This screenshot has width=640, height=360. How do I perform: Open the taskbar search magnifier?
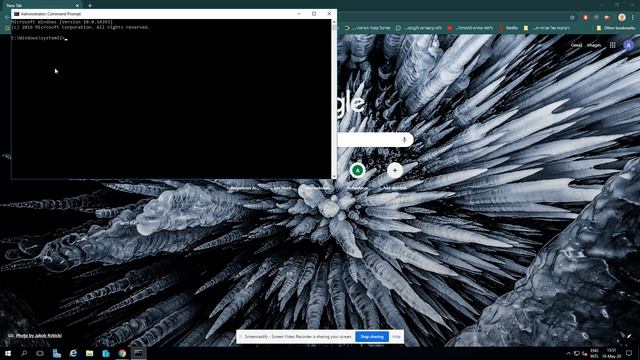(24, 353)
